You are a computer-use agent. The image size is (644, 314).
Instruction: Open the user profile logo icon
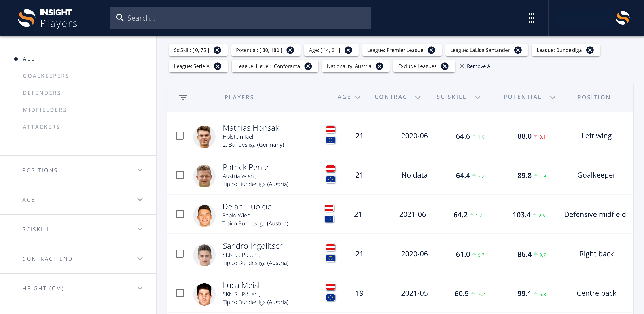[623, 18]
